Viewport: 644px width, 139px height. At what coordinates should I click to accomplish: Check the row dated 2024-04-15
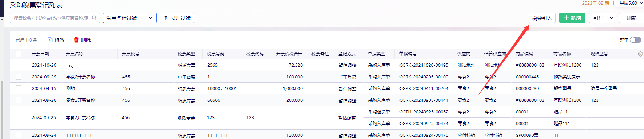[19, 88]
